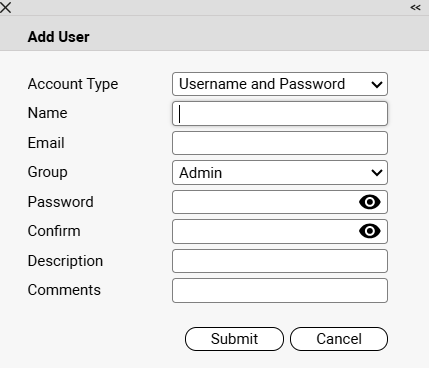429x368 pixels.
Task: Click the Add User header title
Action: pos(59,37)
